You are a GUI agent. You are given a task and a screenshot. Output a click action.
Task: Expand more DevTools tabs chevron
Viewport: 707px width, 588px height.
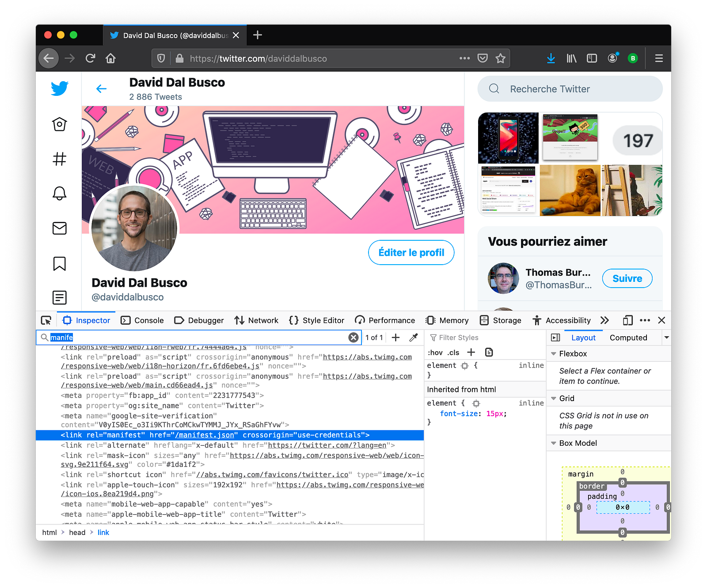click(x=604, y=320)
